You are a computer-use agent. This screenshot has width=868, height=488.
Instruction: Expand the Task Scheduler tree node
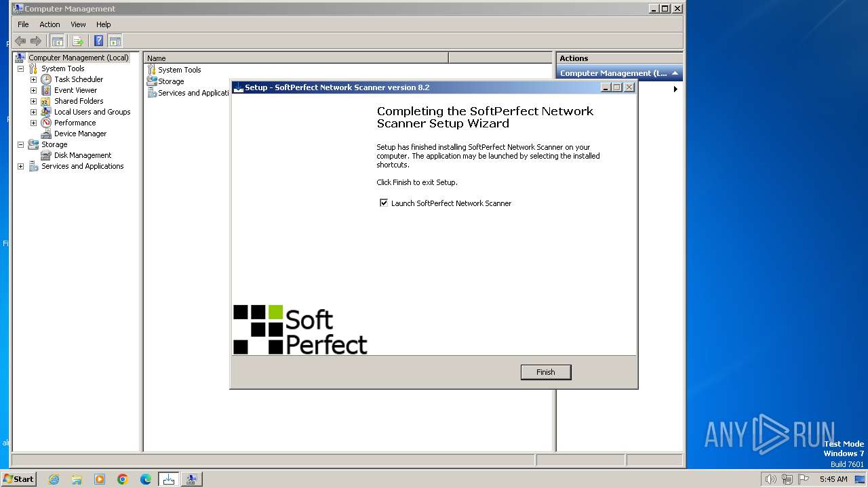[x=33, y=79]
